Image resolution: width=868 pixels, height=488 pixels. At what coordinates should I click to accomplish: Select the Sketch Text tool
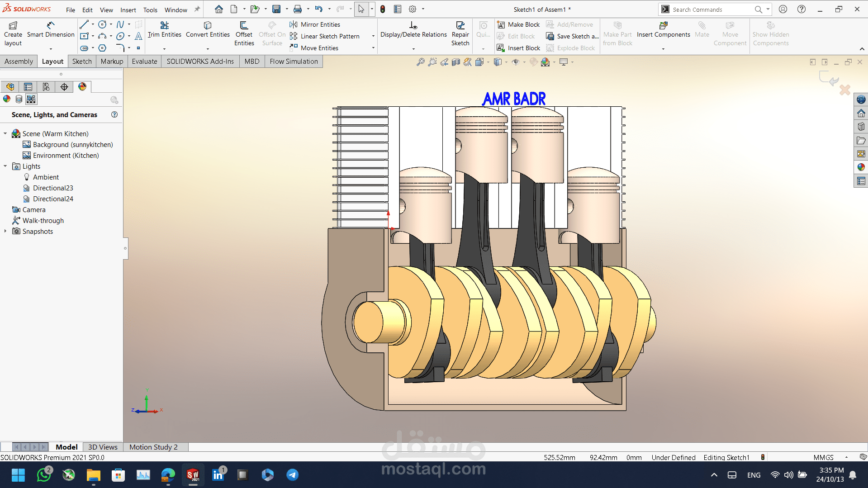coord(138,36)
